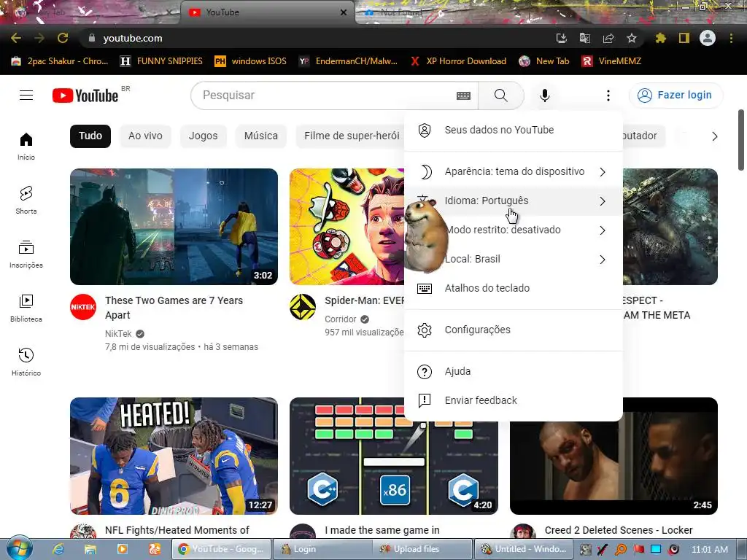Select the Filme de super-herói chip
The image size is (747, 560).
pos(351,136)
